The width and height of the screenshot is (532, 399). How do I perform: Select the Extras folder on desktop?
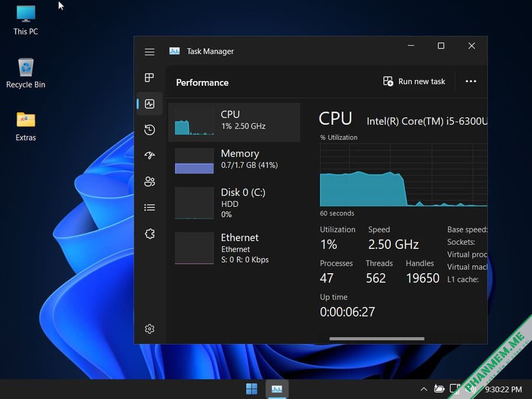(26, 126)
